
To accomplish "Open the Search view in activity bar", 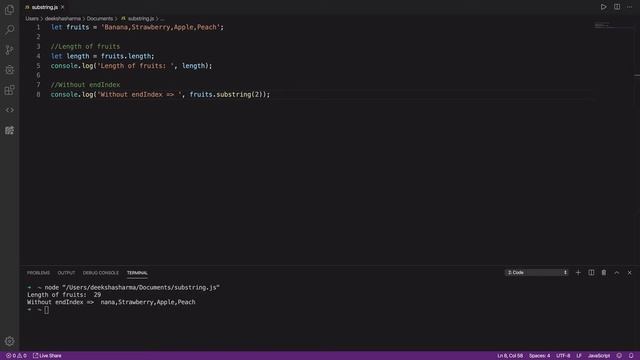I will (x=9, y=29).
